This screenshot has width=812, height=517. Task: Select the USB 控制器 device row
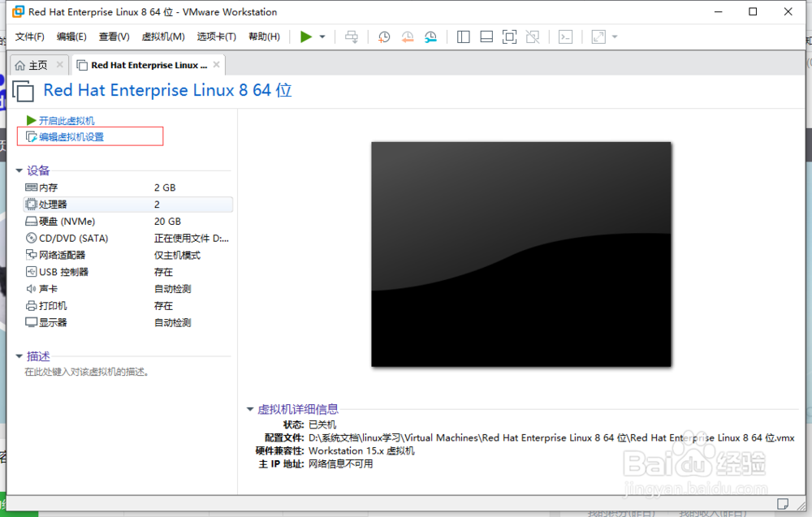point(128,272)
